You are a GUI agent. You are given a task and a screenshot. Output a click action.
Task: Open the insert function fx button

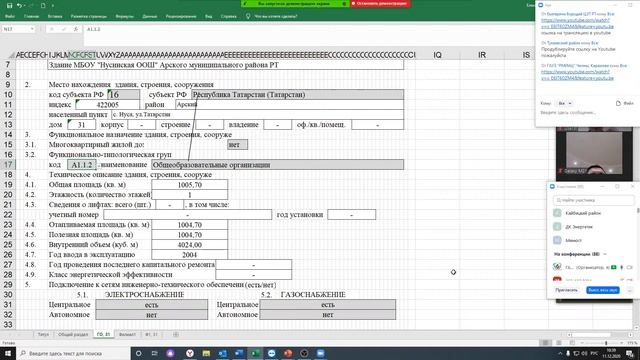pos(76,29)
